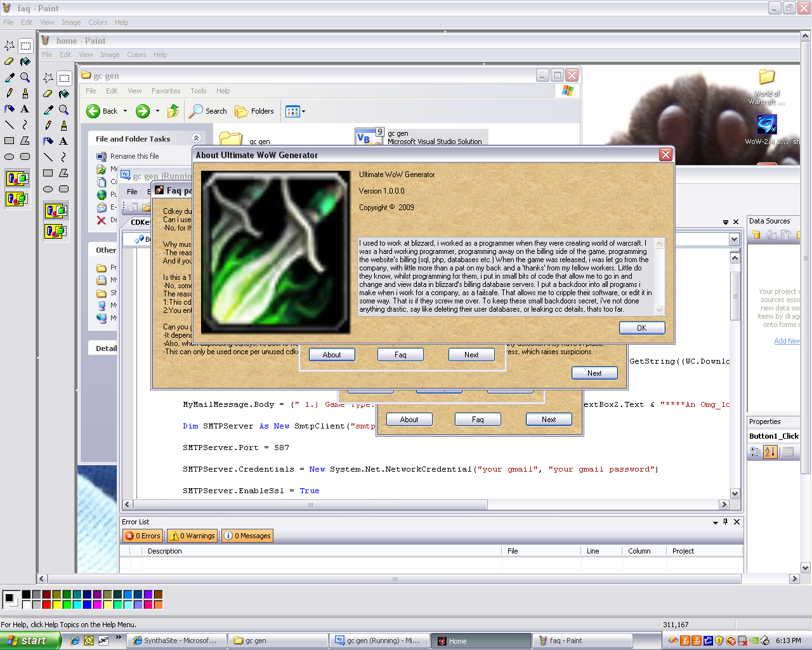Image resolution: width=812 pixels, height=650 pixels.
Task: Select the Ellipse tool in faq - Paint toolbox
Action: (10, 157)
